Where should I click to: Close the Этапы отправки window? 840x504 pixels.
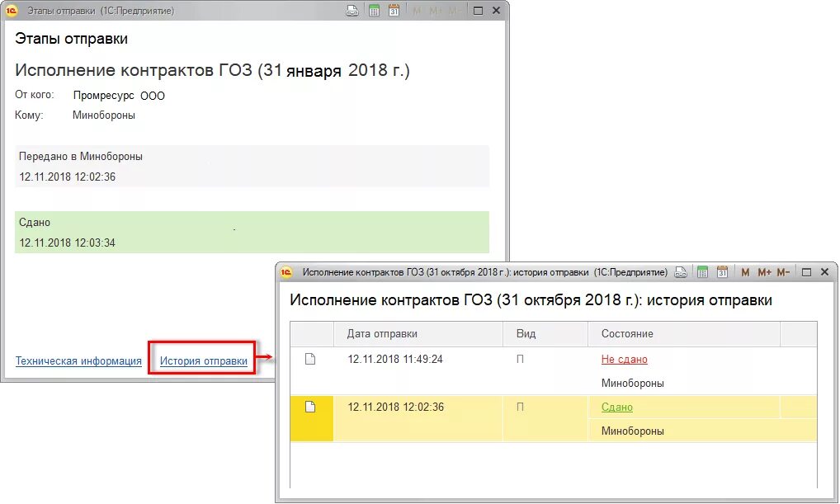496,11
